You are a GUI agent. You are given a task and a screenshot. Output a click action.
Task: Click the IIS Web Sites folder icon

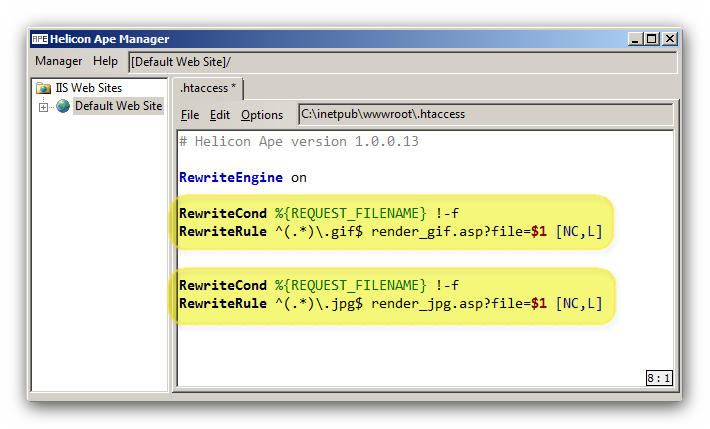[x=43, y=88]
